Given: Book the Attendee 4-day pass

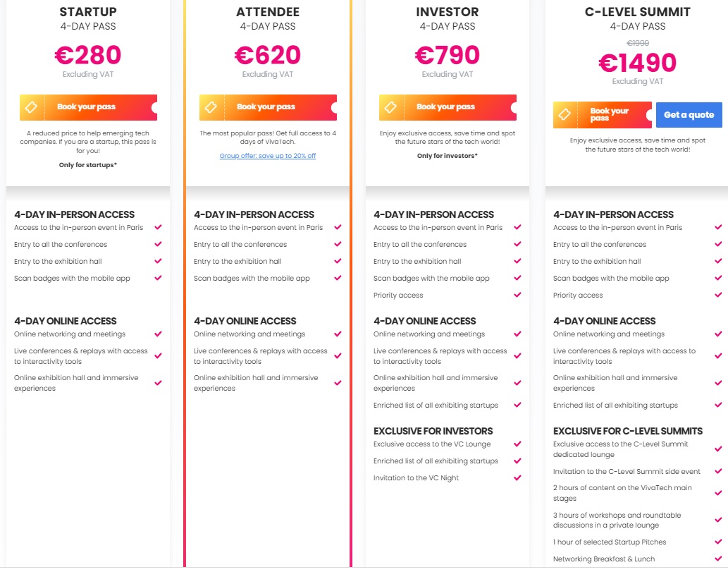Looking at the screenshot, I should coord(267,107).
